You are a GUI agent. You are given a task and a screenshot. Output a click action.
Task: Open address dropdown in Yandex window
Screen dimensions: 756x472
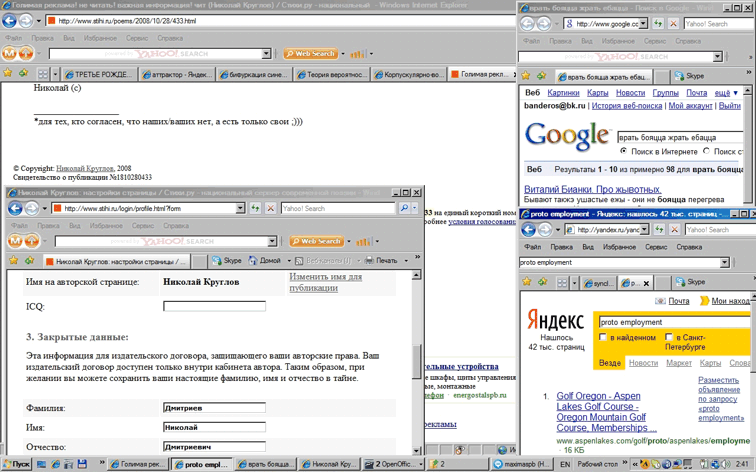click(644, 229)
